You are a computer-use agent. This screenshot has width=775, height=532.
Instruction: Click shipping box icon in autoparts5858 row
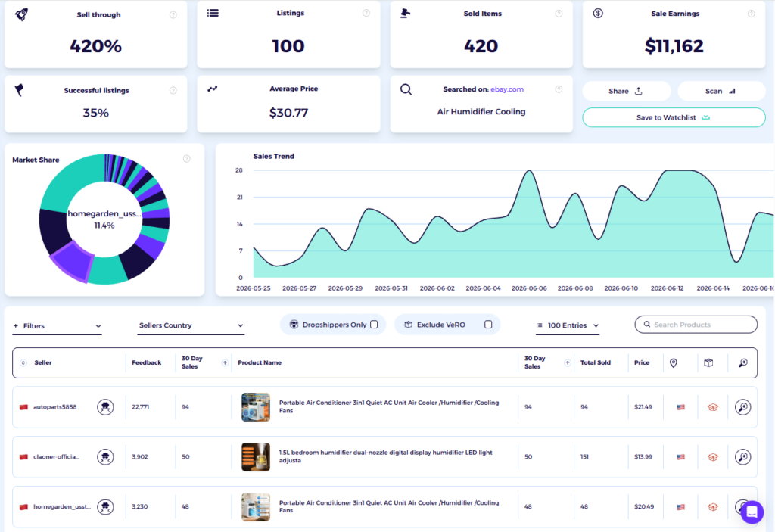click(x=713, y=407)
